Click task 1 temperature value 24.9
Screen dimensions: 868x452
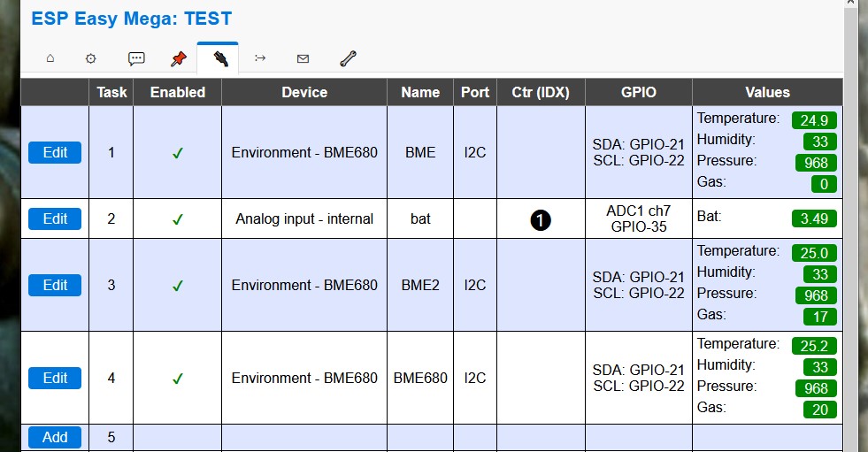[x=814, y=120]
